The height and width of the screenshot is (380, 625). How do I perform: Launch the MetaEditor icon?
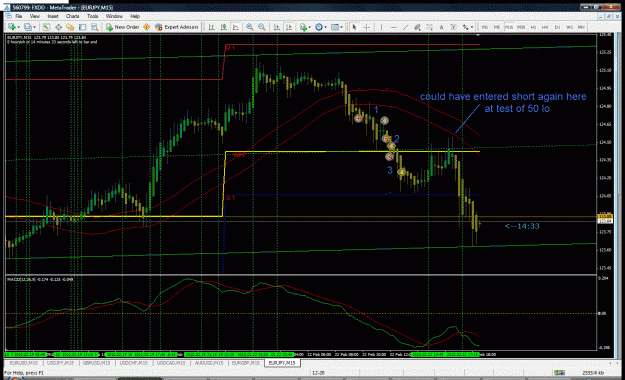pyautogui.click(x=146, y=27)
